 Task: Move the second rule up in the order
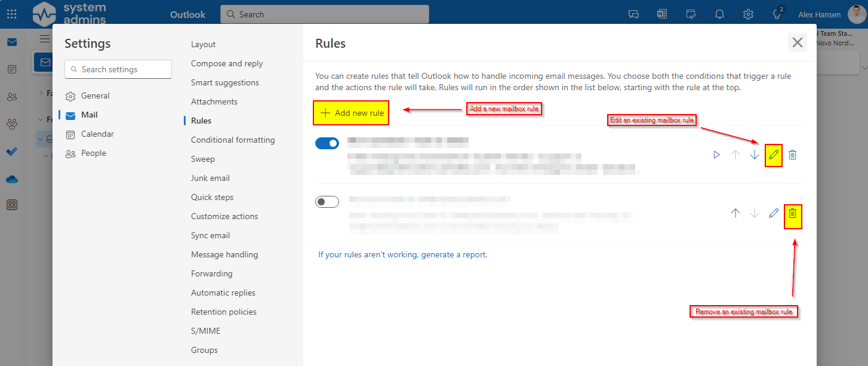coord(735,213)
